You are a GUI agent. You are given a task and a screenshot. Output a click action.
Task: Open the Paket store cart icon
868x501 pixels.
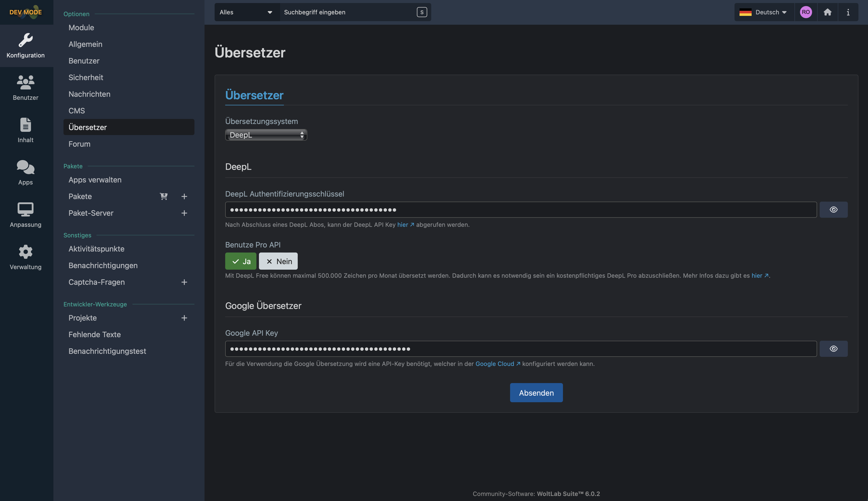164,197
